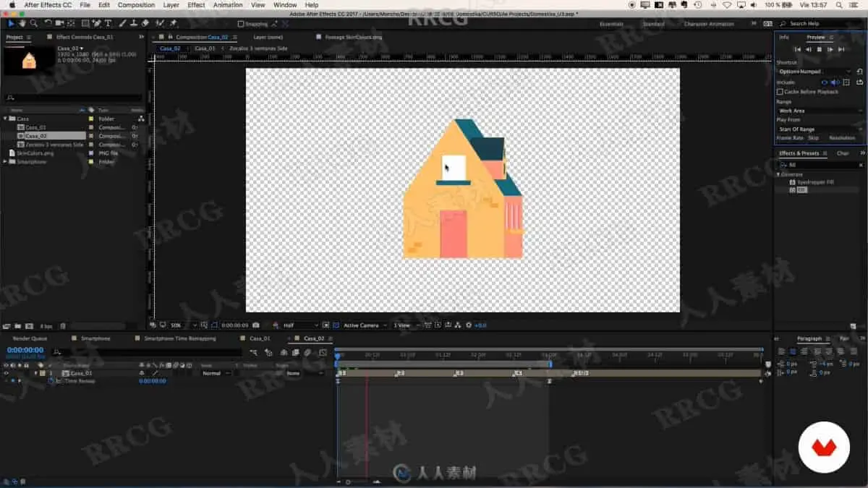Toggle Time Remap stopwatch on Casa_01 layer
The width and height of the screenshot is (868, 488).
(51, 381)
